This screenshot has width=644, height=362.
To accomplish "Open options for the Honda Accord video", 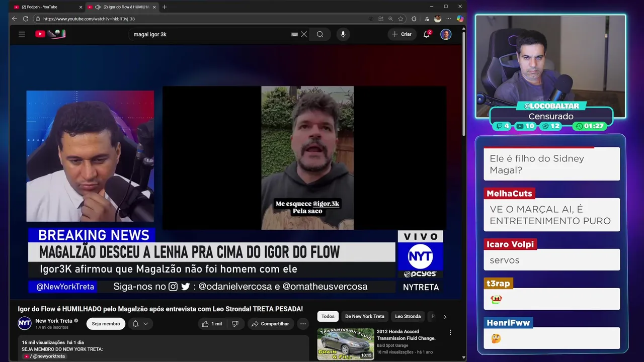I will click(x=450, y=332).
